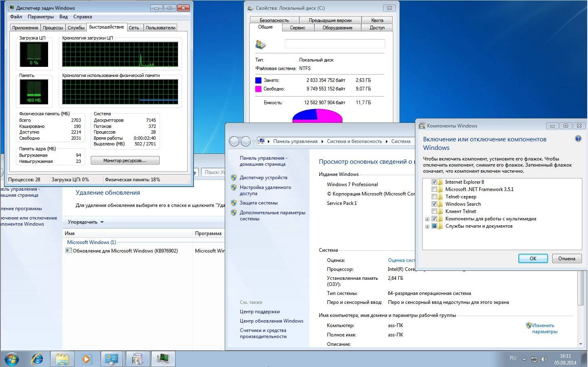Open Центр поддержки link
The height and width of the screenshot is (367, 588).
(x=260, y=312)
